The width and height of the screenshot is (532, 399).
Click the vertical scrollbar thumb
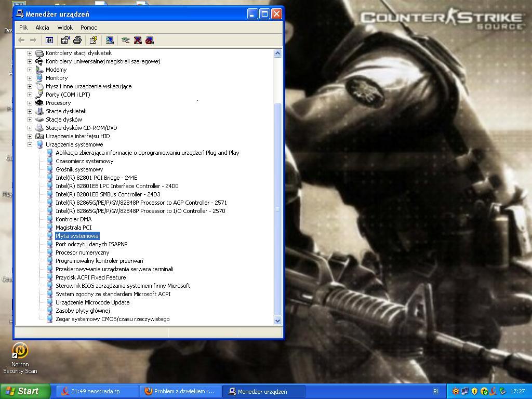278,210
